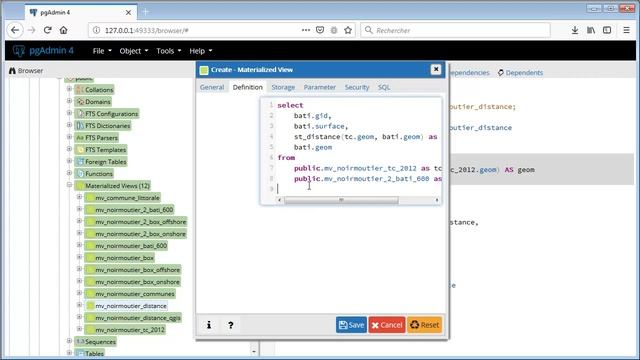Click the Collations node icon

pyautogui.click(x=80, y=89)
